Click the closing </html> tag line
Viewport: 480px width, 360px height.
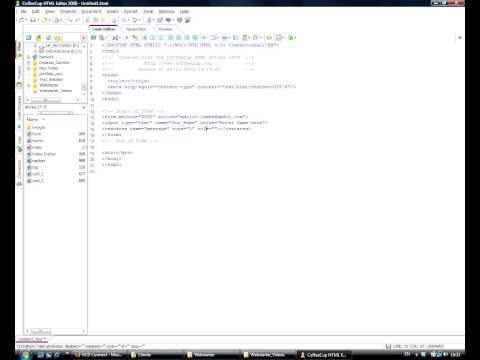112,165
